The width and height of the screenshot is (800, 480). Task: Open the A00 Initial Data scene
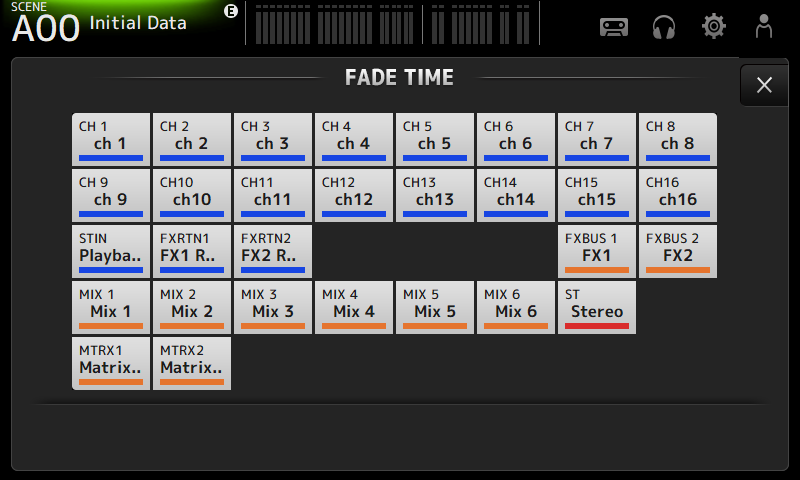click(100, 24)
